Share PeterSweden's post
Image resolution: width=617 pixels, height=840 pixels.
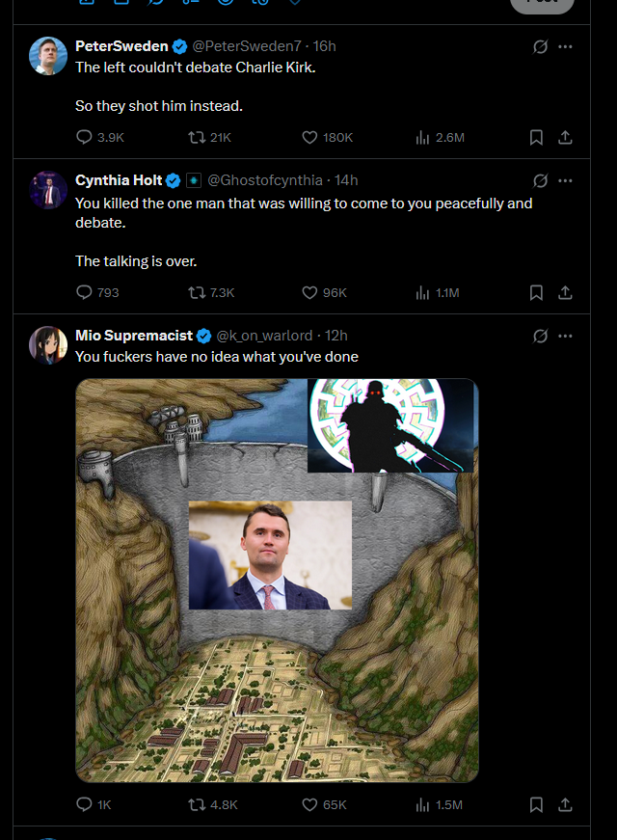(x=565, y=138)
